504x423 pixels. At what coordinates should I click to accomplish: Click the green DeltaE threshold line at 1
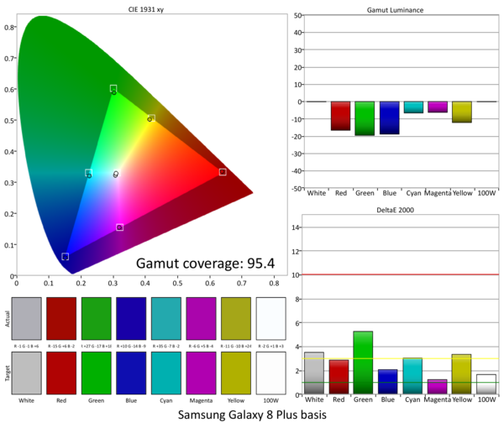pyautogui.click(x=401, y=383)
